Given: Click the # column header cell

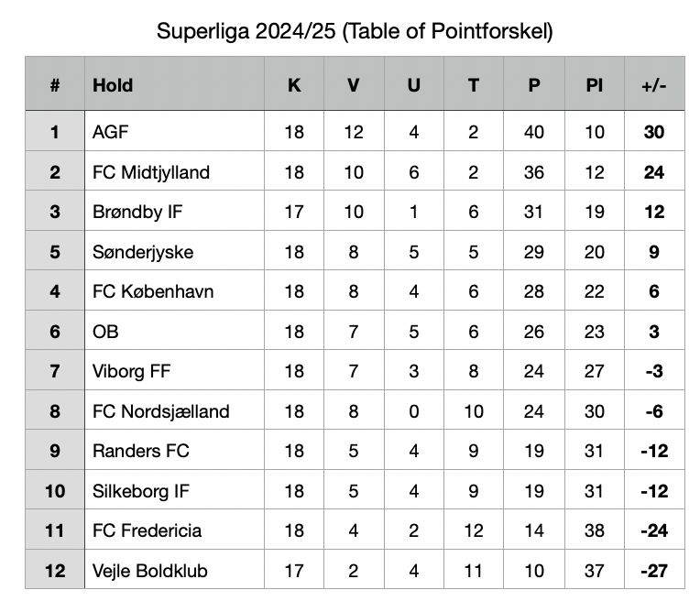Looking at the screenshot, I should [x=55, y=85].
